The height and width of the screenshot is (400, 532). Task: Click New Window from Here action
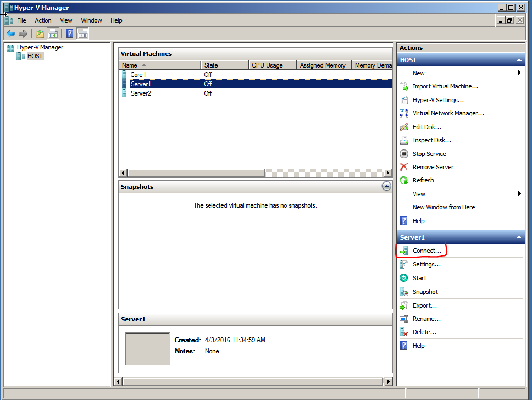tap(444, 207)
